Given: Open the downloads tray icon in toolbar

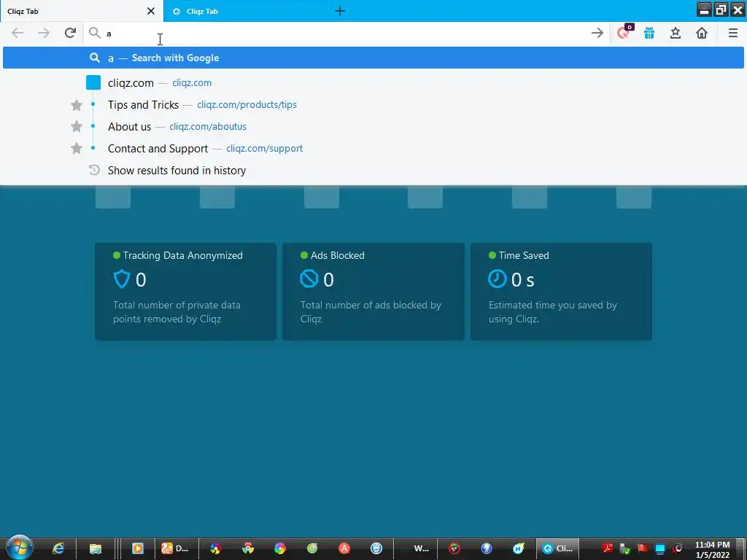Looking at the screenshot, I should click(x=676, y=33).
